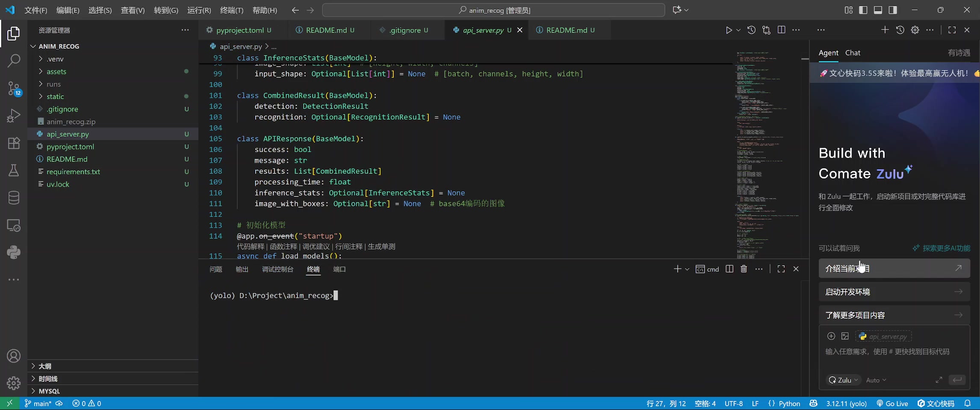
Task: Attach an image in chat input
Action: (x=845, y=336)
